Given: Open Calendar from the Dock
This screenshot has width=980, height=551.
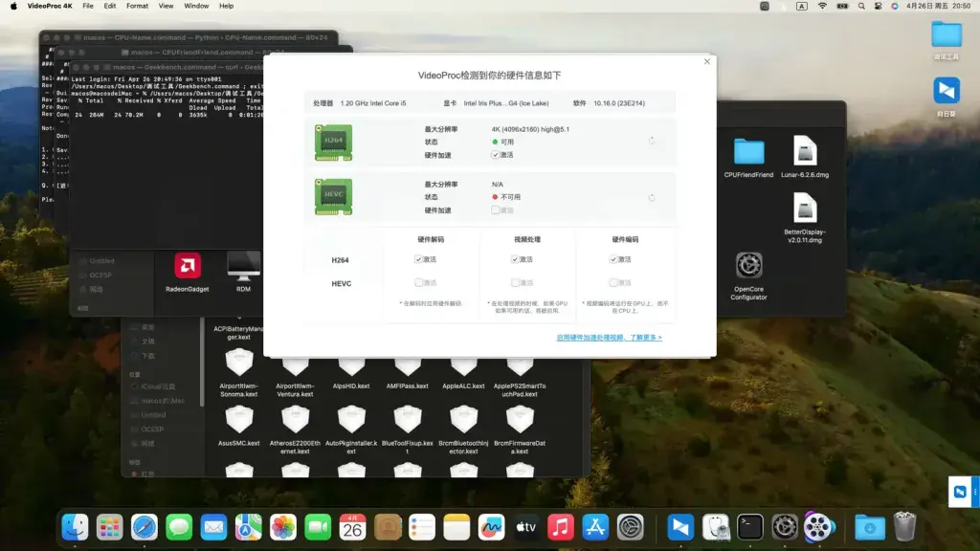Looking at the screenshot, I should tap(352, 527).
